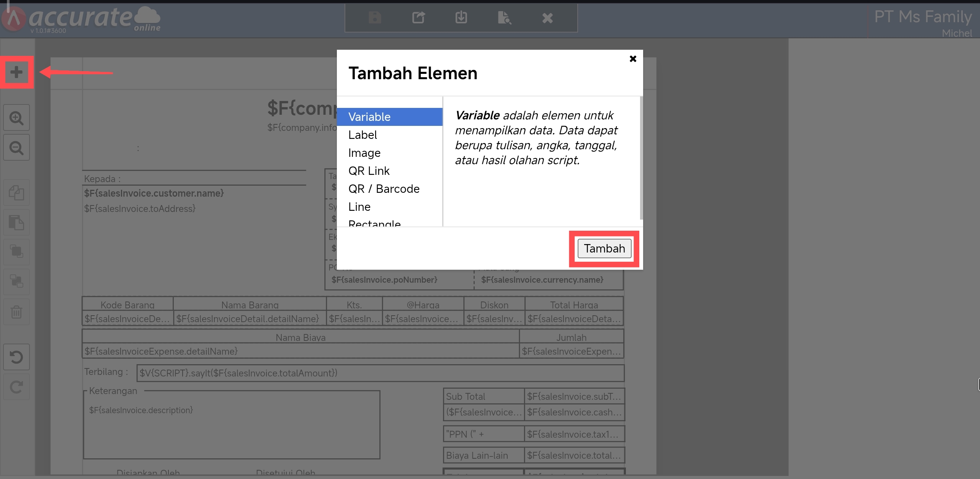Click the import download icon in toolbar
Screen dimensions: 980x479
tap(461, 18)
